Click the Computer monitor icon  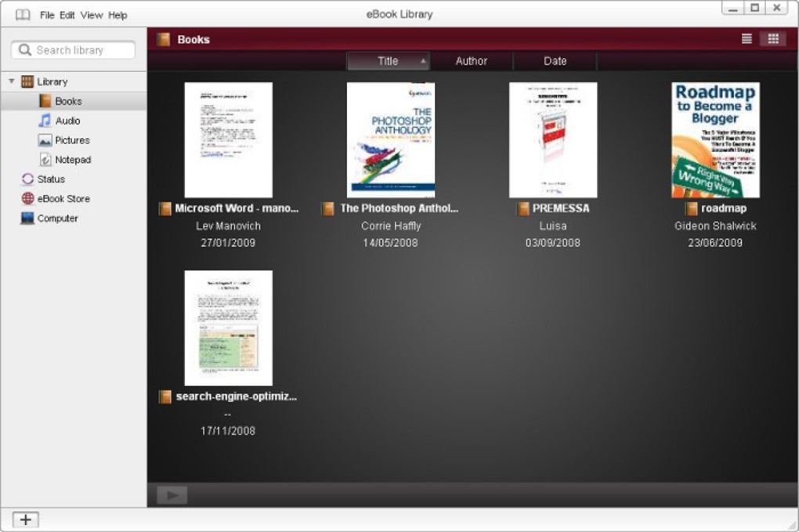click(27, 218)
